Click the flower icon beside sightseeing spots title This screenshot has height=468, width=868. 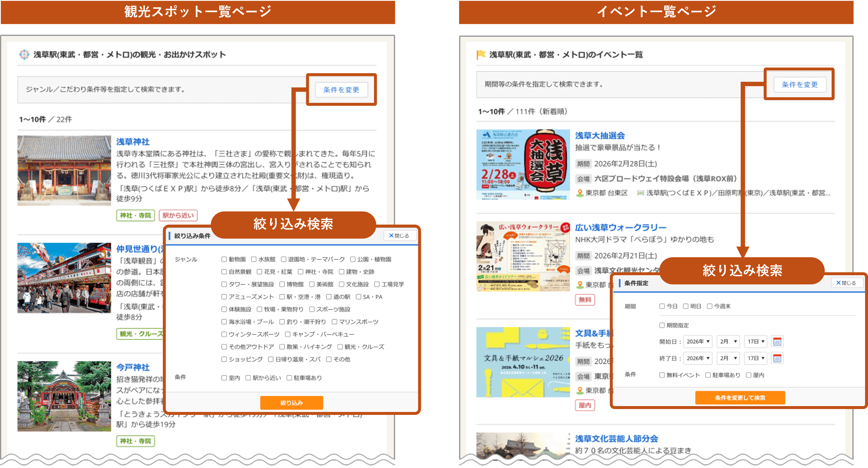click(x=24, y=54)
